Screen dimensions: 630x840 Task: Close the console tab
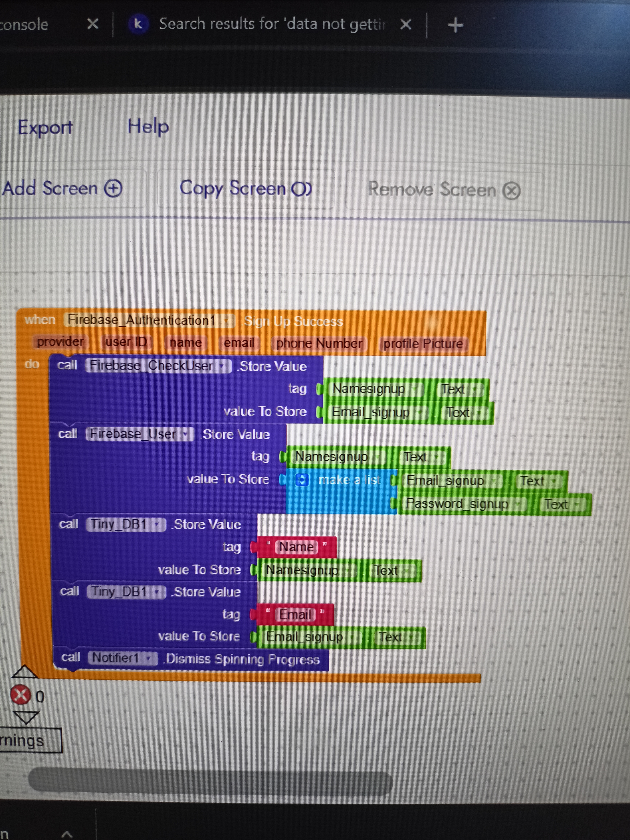coord(93,24)
